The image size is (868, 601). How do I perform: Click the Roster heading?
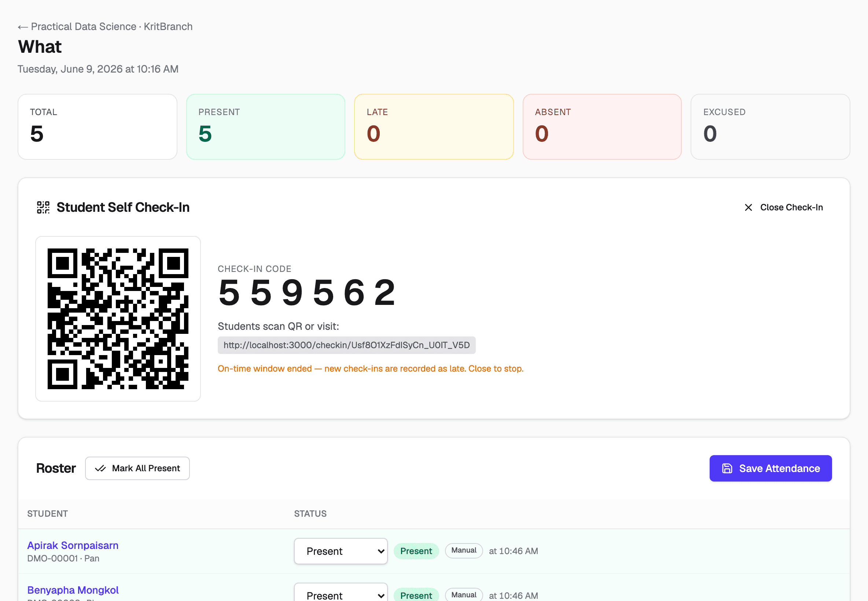pos(56,468)
